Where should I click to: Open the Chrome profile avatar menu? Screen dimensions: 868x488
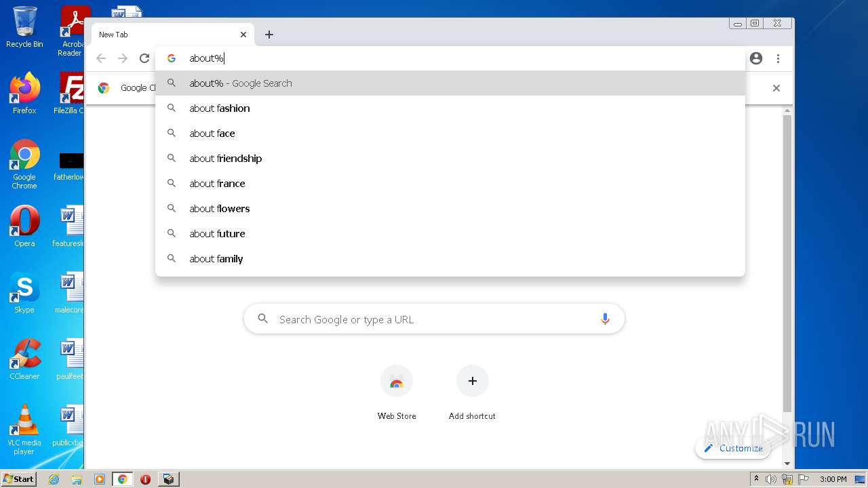tap(756, 58)
